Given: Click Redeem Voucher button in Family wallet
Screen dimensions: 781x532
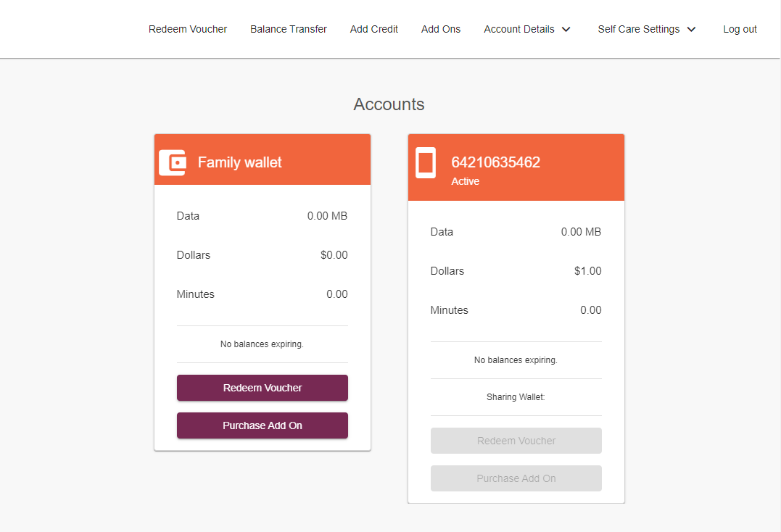Looking at the screenshot, I should 263,388.
